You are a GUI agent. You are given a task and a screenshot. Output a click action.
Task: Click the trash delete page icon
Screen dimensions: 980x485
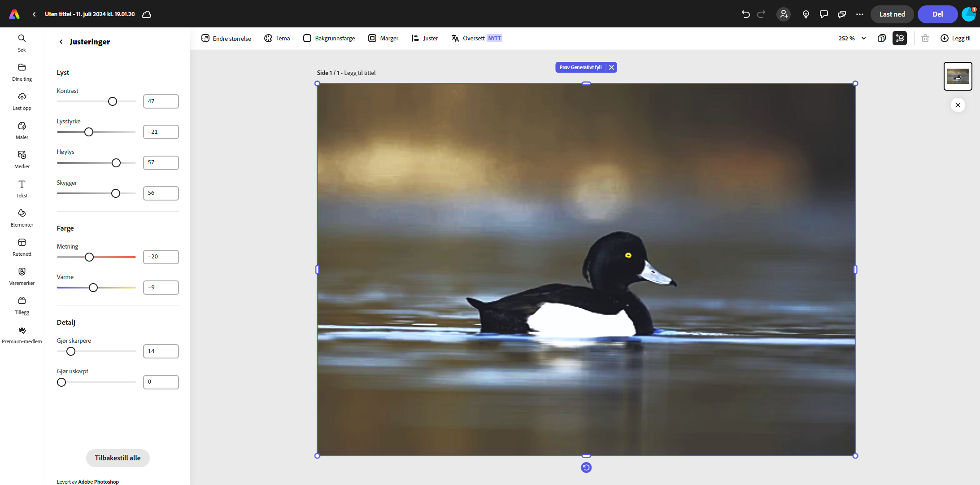(925, 39)
